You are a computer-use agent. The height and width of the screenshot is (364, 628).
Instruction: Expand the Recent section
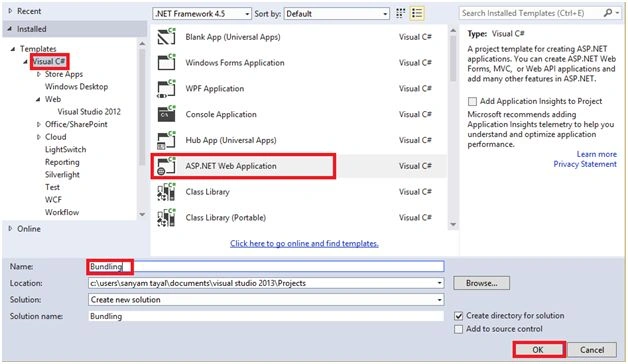[x=10, y=11]
